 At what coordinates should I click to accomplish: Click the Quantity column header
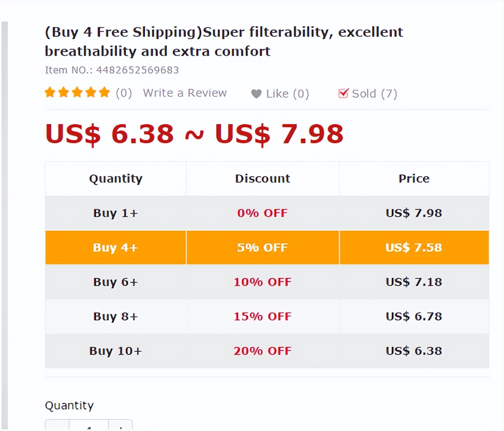[x=115, y=178]
